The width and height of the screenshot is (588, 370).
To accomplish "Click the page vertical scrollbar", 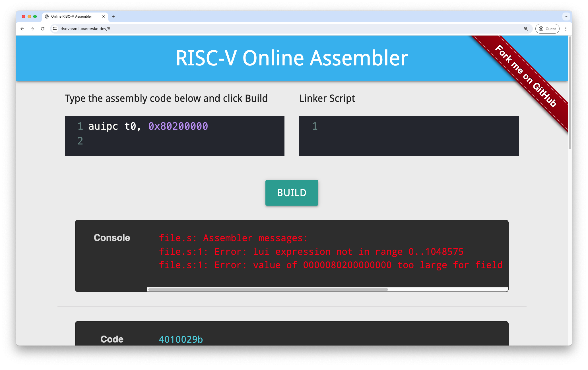I will [x=570, y=92].
